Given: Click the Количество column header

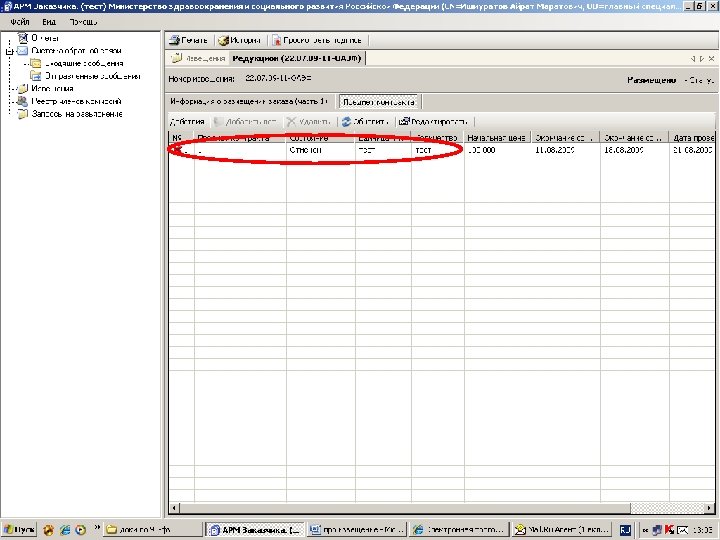Looking at the screenshot, I should click(438, 137).
